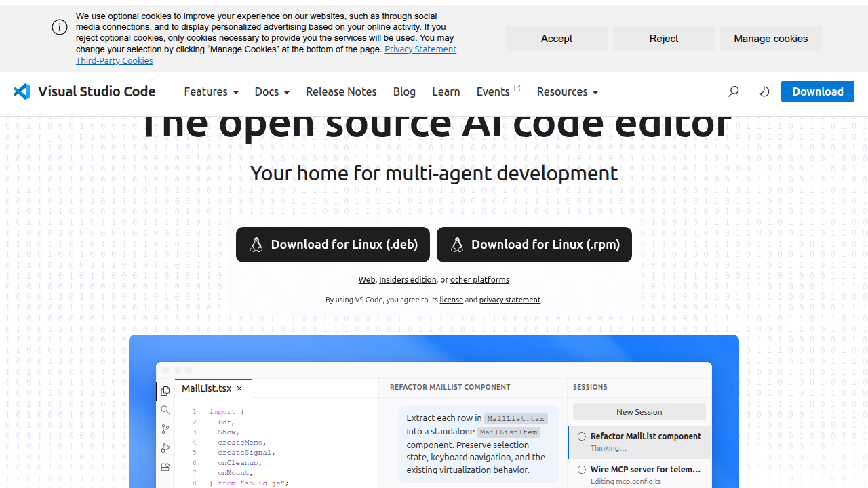Select the Wire MCP server session circle

click(x=582, y=470)
